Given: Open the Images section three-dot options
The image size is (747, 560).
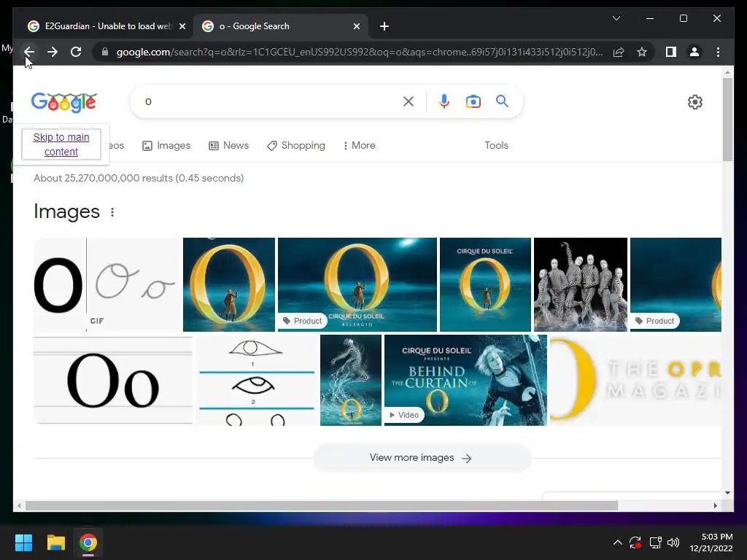Looking at the screenshot, I should click(112, 212).
